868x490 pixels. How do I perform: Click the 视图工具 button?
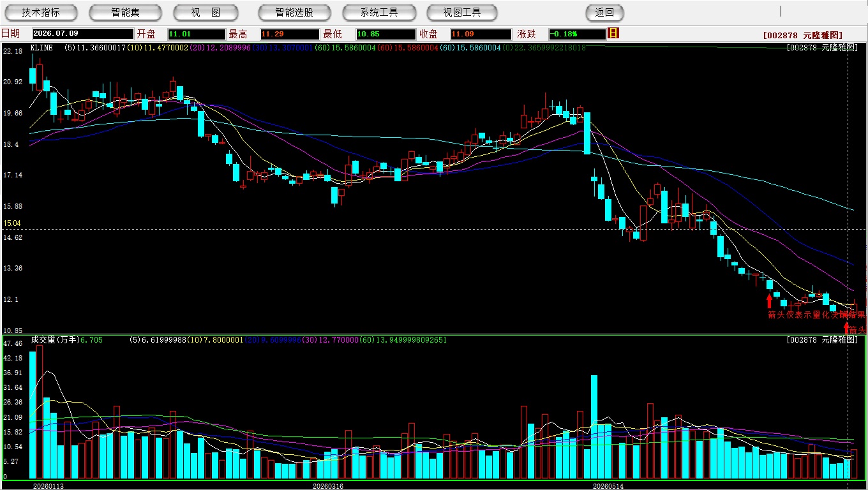[463, 12]
